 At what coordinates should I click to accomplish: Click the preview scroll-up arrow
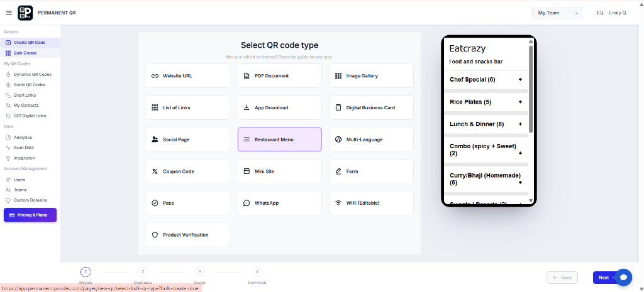tap(531, 41)
